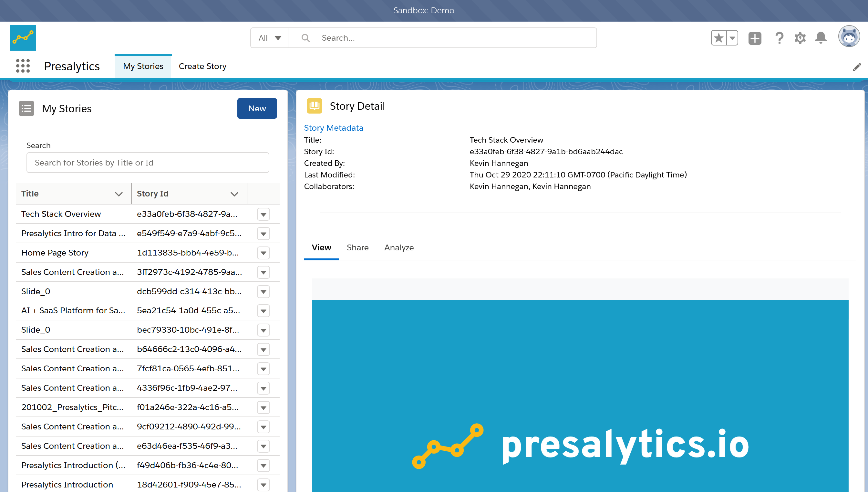
Task: Switch to the Create Story tab
Action: point(202,66)
